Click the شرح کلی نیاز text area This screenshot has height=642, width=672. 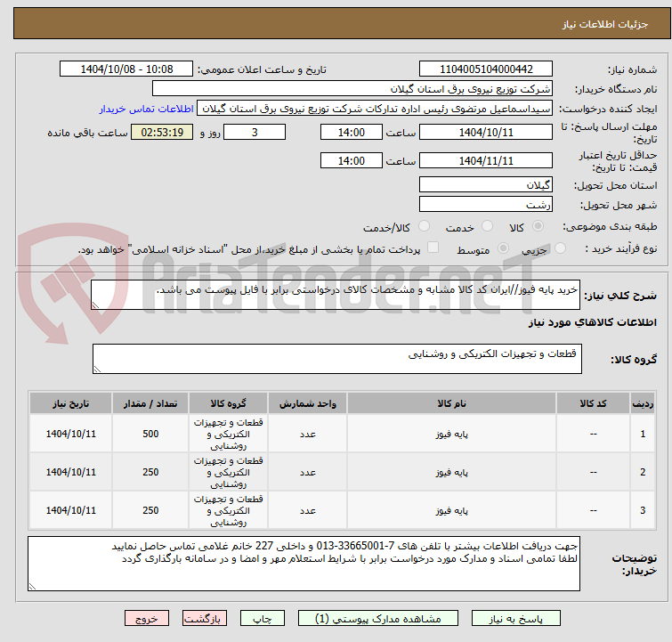336,295
